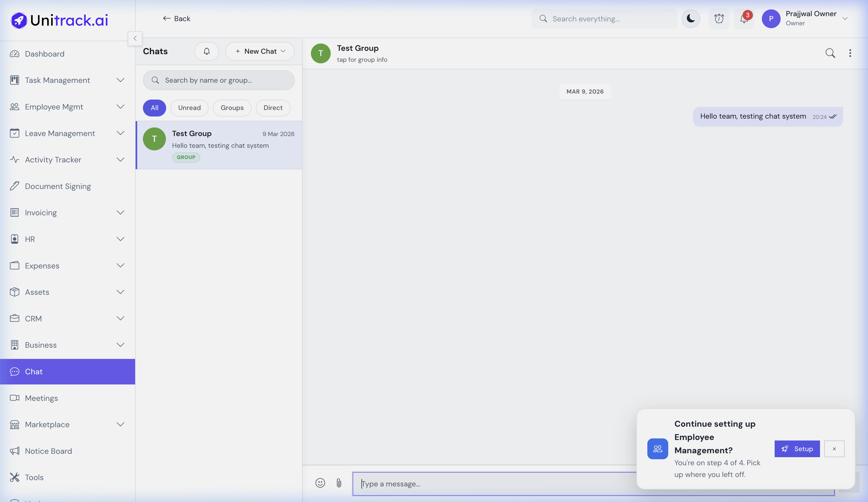Expand the Employee Mgmt sidebar section
Image resolution: width=868 pixels, height=502 pixels.
(x=120, y=107)
